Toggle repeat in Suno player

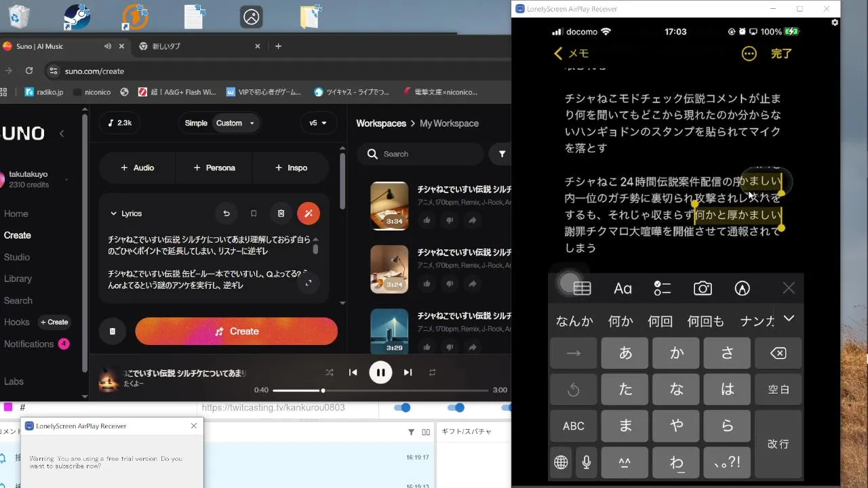[x=432, y=372]
